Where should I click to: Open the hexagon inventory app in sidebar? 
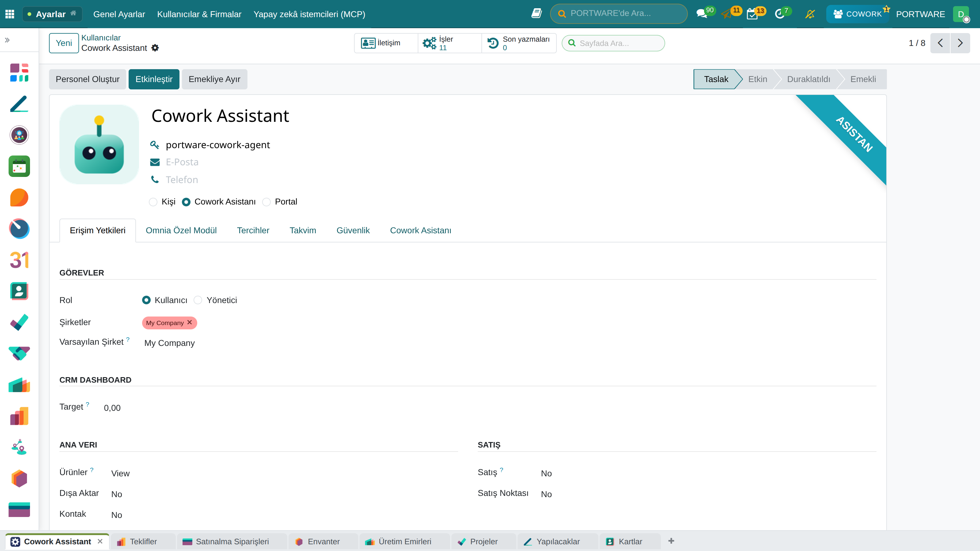(19, 478)
